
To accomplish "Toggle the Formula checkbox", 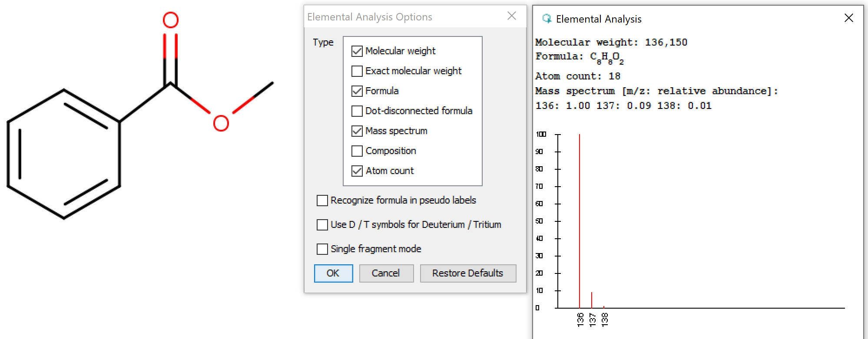I will [357, 91].
